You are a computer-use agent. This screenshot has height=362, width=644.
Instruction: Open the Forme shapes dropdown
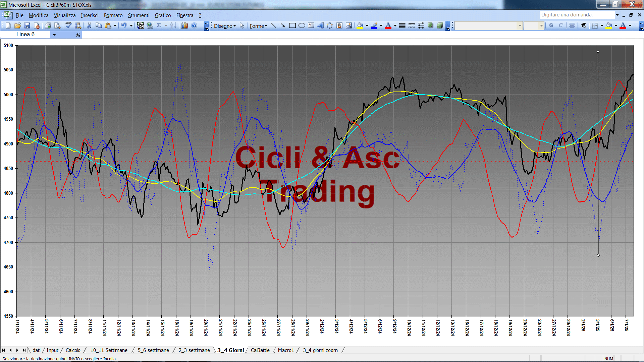(x=258, y=26)
